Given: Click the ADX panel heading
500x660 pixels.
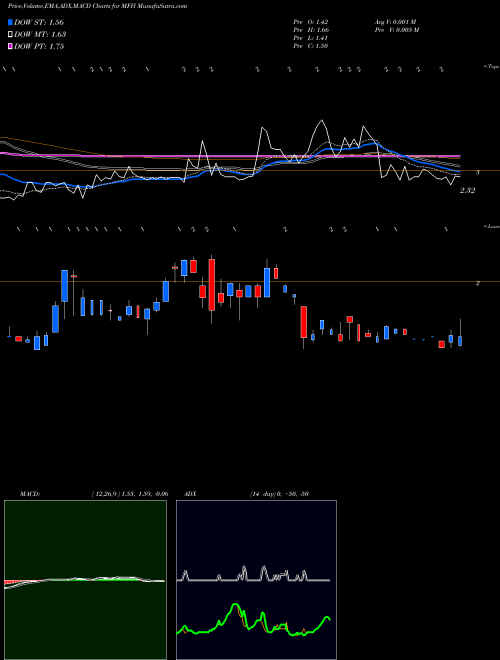Looking at the screenshot, I should tap(190, 494).
